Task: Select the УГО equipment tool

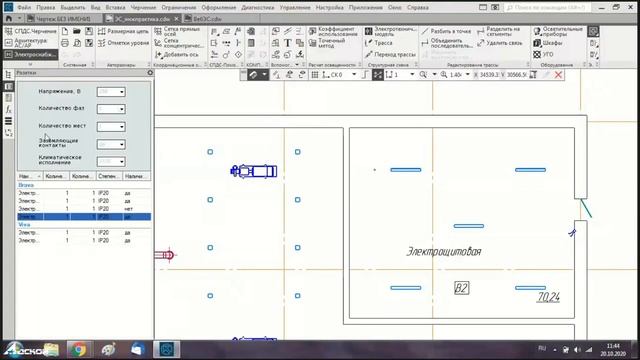Action: (543, 54)
